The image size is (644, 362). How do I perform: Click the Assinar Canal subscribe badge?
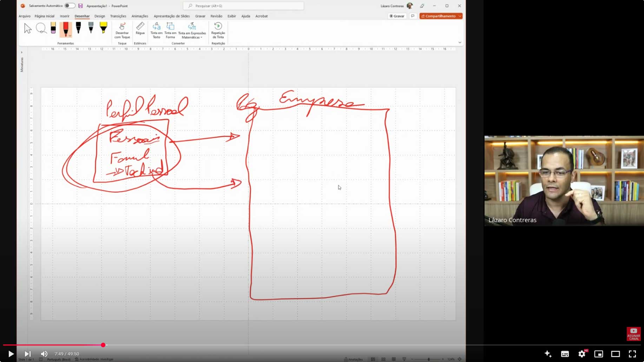634,334
